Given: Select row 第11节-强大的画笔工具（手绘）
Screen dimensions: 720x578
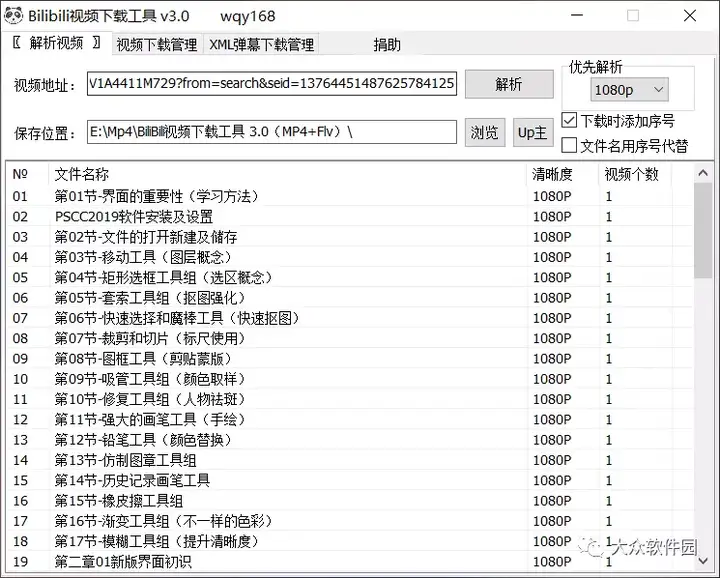Looking at the screenshot, I should [x=349, y=419].
